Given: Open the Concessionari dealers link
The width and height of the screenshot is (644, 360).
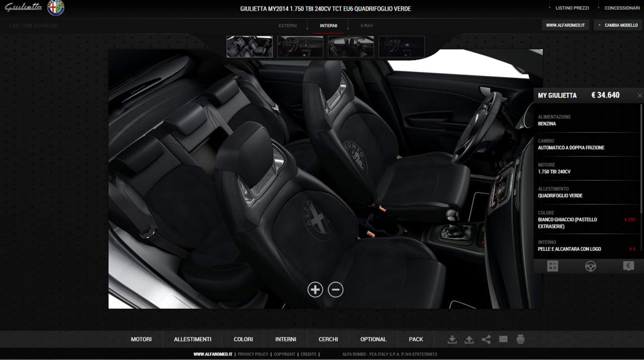Looking at the screenshot, I should coord(622,8).
